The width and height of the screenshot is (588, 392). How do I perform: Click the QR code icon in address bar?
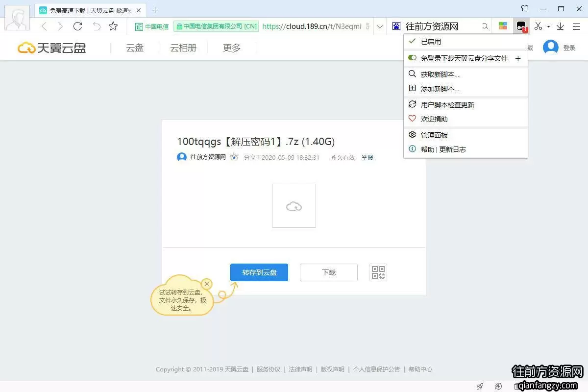click(368, 26)
